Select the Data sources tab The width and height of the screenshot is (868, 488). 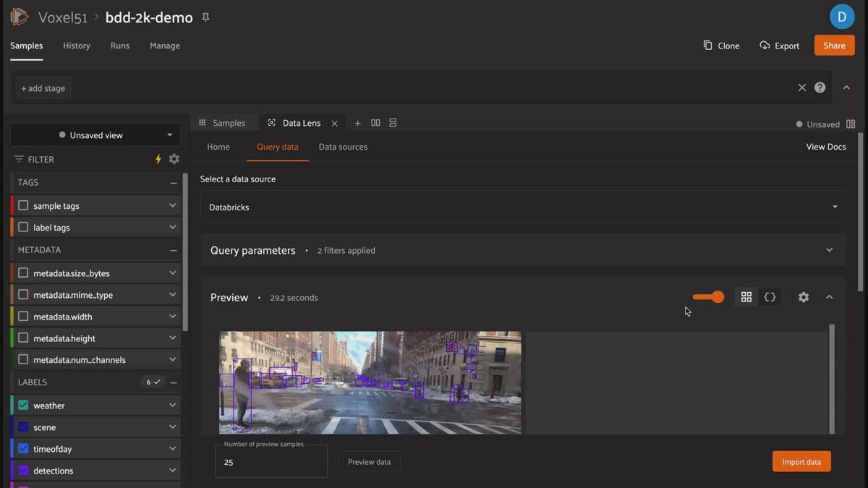pyautogui.click(x=343, y=147)
